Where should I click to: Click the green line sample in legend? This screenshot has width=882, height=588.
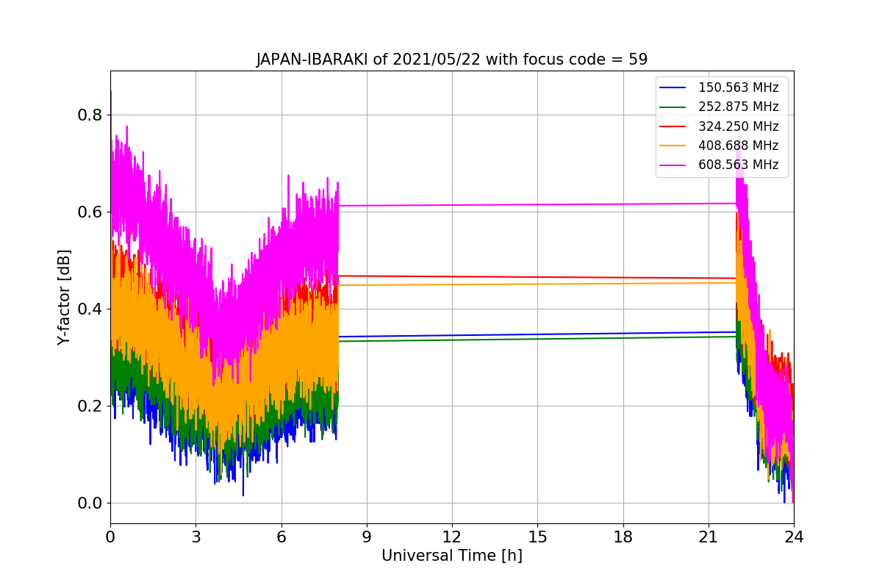click(674, 107)
